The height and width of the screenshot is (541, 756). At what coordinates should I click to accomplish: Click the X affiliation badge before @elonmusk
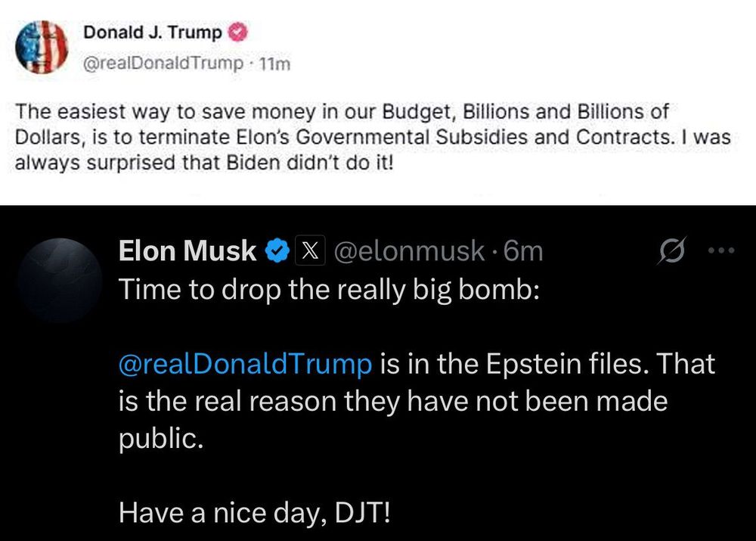310,251
